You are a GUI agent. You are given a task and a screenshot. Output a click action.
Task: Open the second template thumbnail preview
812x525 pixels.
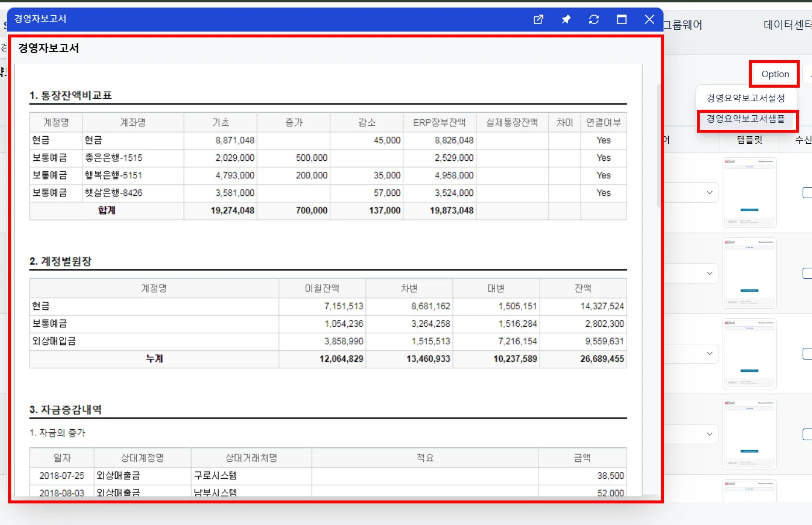(x=749, y=273)
